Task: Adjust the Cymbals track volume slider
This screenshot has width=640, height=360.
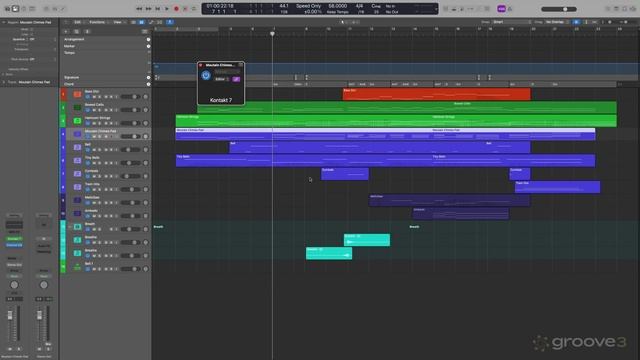Action: coord(131,176)
